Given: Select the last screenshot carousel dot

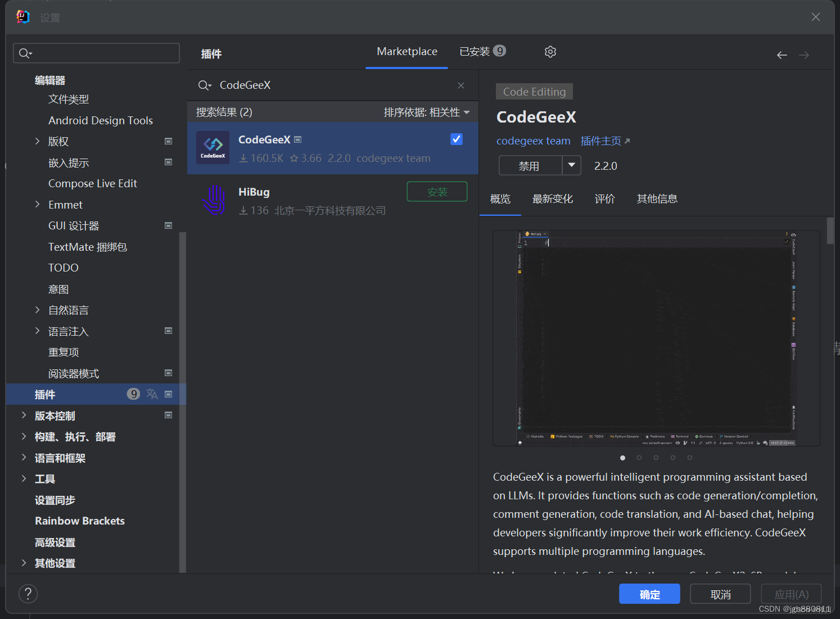Looking at the screenshot, I should pyautogui.click(x=690, y=458).
